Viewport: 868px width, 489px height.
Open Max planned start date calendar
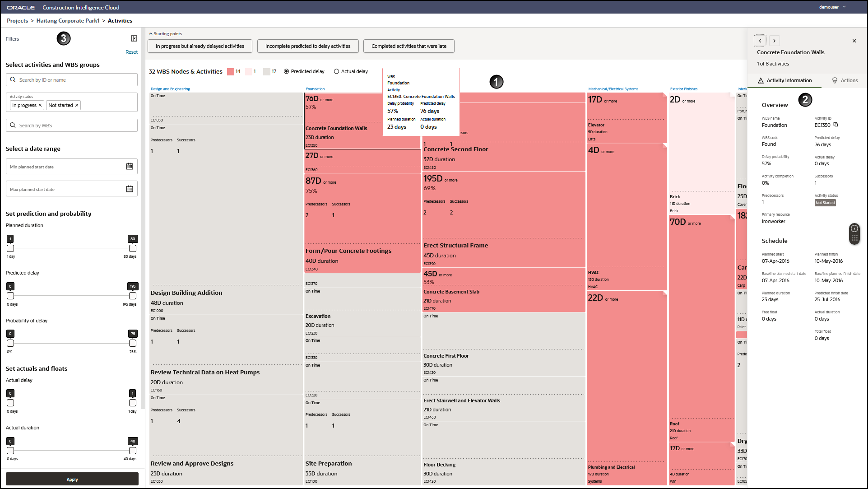coord(130,189)
